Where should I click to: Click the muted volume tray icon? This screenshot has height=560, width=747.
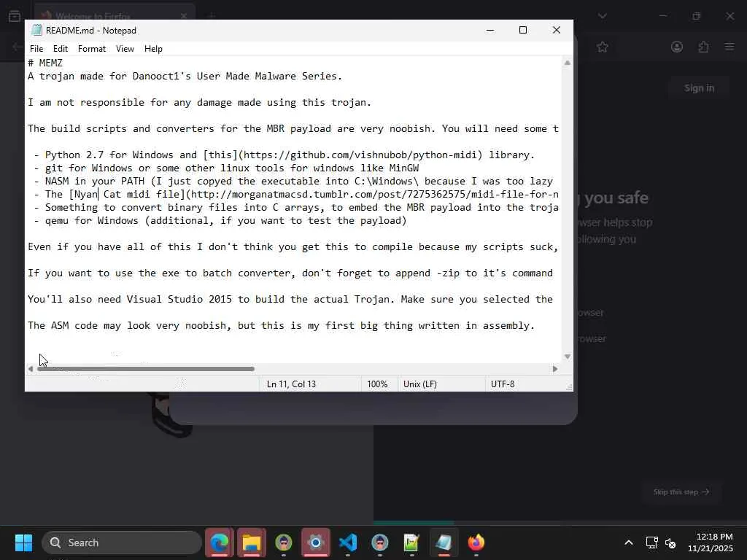tap(670, 542)
